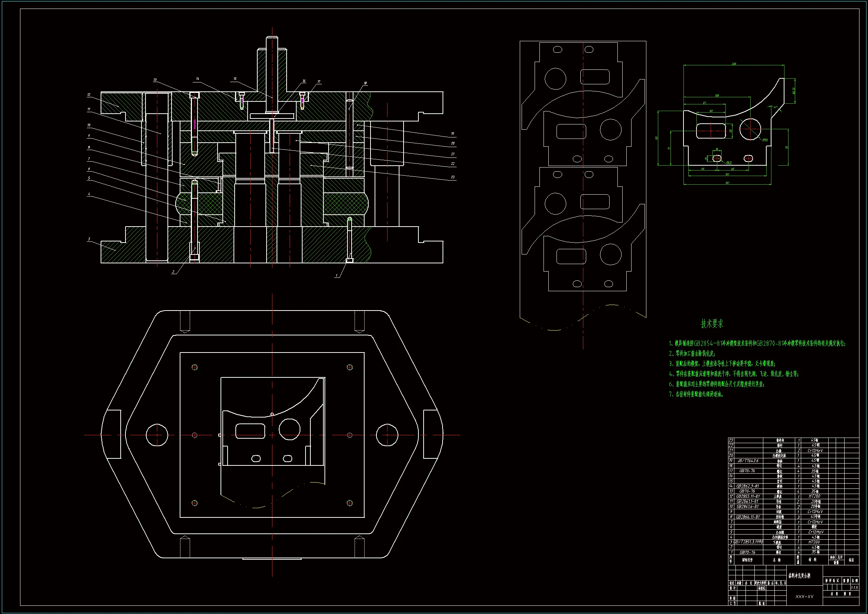The image size is (868, 614).
Task: Click the 208 dimension atop part drawing
Action: (x=734, y=64)
